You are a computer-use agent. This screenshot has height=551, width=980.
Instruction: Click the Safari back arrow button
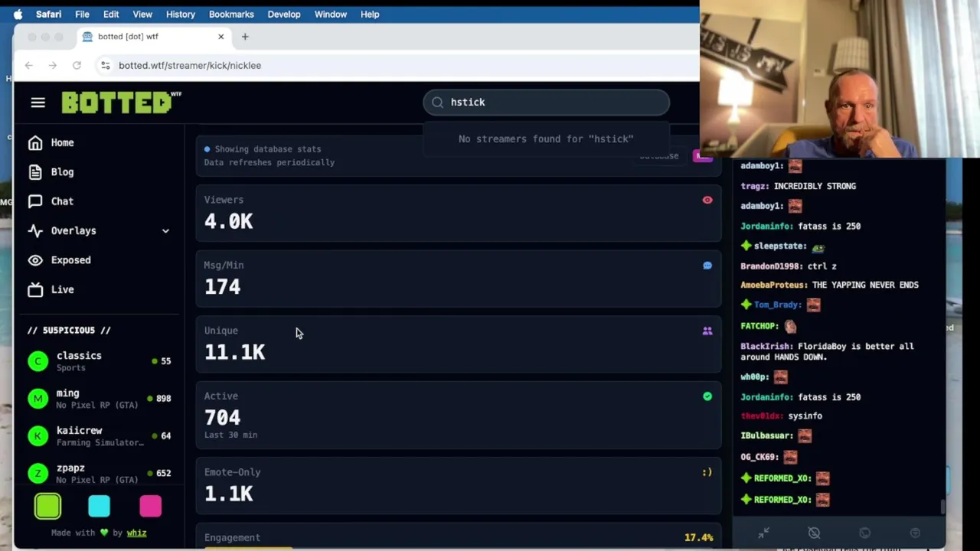pos(29,66)
